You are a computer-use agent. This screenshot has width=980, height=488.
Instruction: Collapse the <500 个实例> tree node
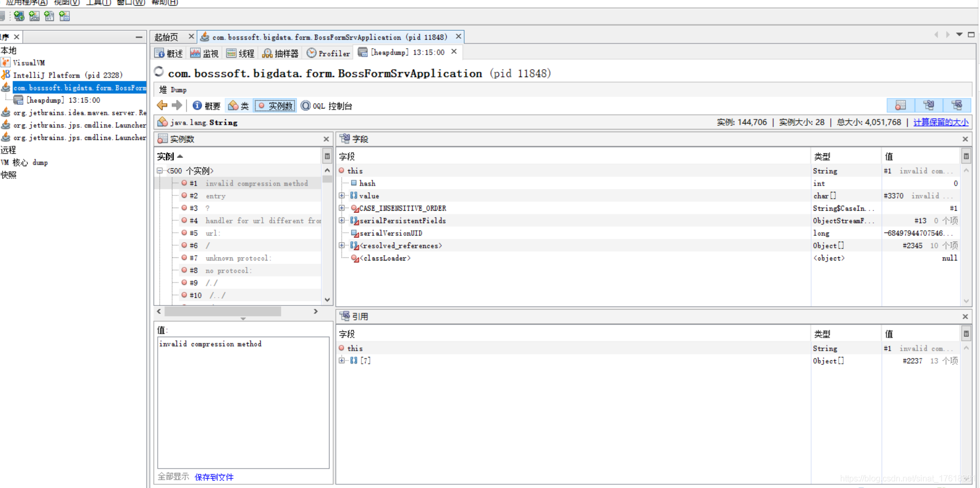pos(160,170)
